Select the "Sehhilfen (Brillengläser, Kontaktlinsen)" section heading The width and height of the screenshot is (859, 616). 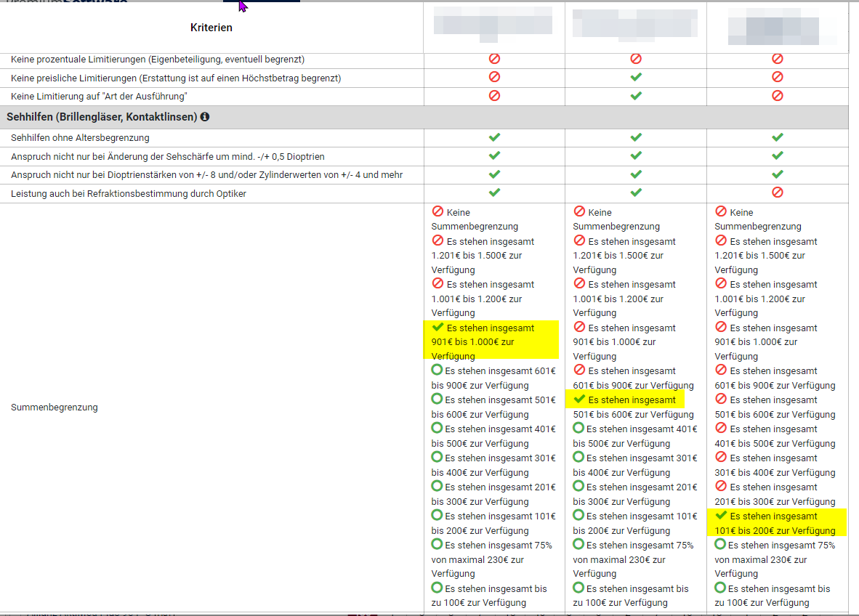(102, 117)
